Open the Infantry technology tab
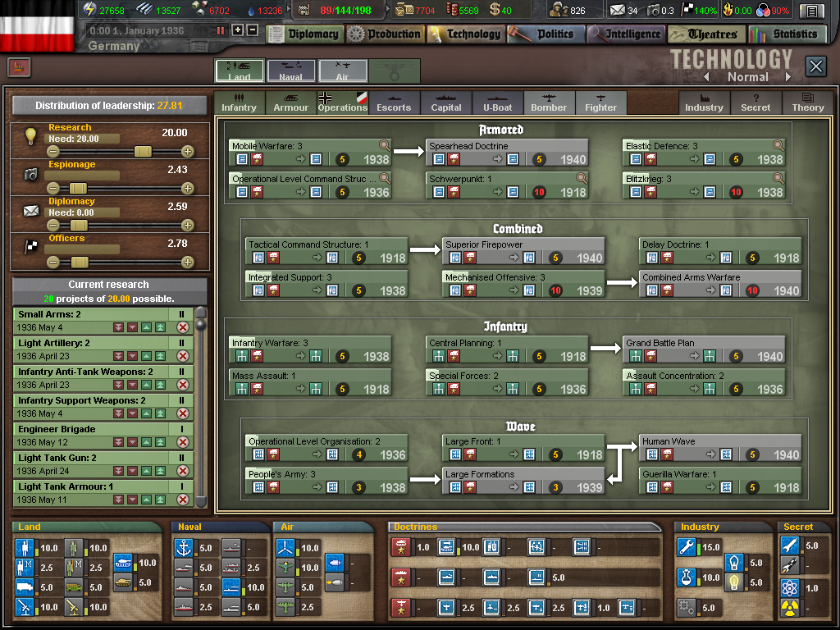The image size is (840, 630). (x=239, y=103)
